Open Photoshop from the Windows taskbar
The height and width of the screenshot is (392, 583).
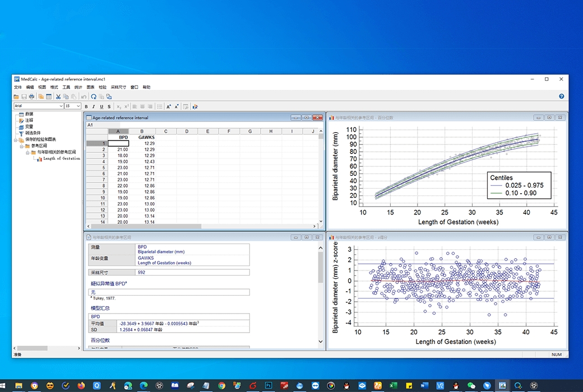(269, 385)
